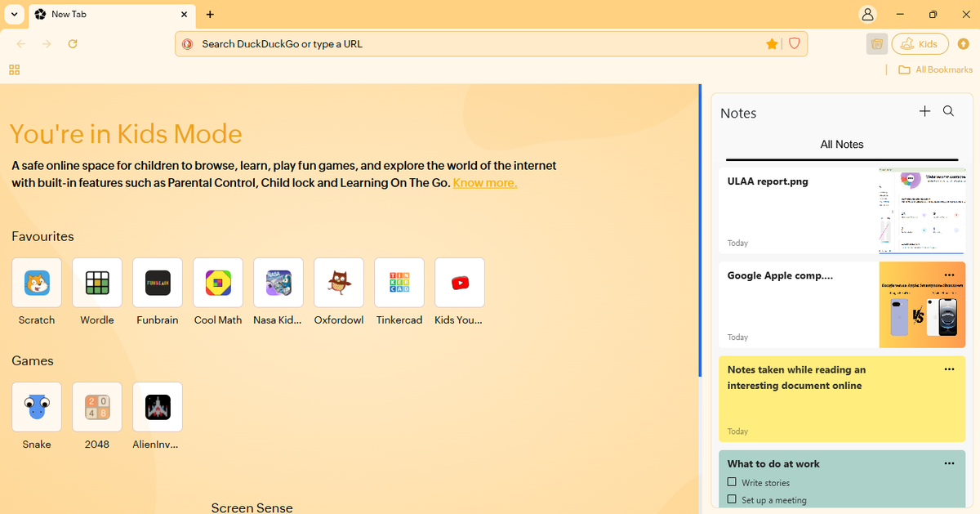980x514 pixels.
Task: Open the Tinkercad shortcut
Action: [x=399, y=283]
